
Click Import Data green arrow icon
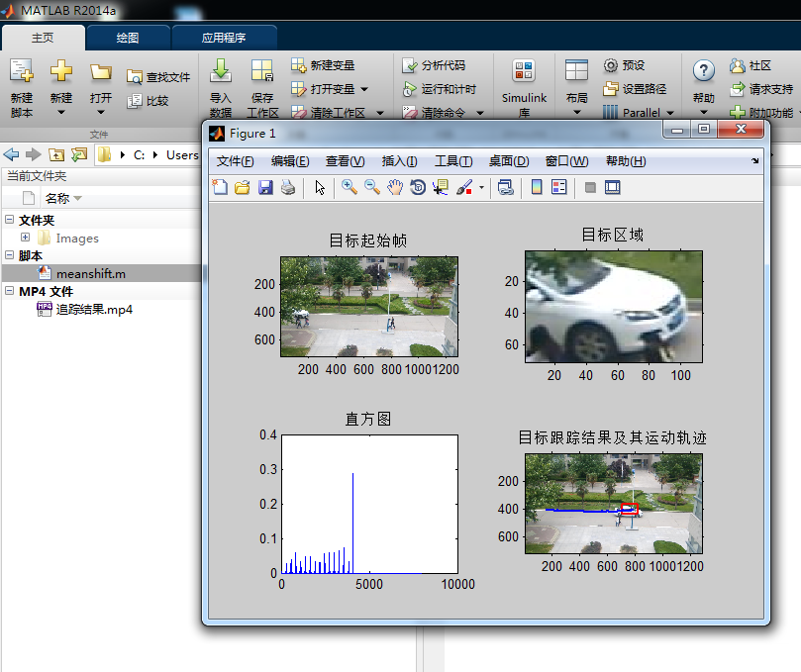[221, 70]
